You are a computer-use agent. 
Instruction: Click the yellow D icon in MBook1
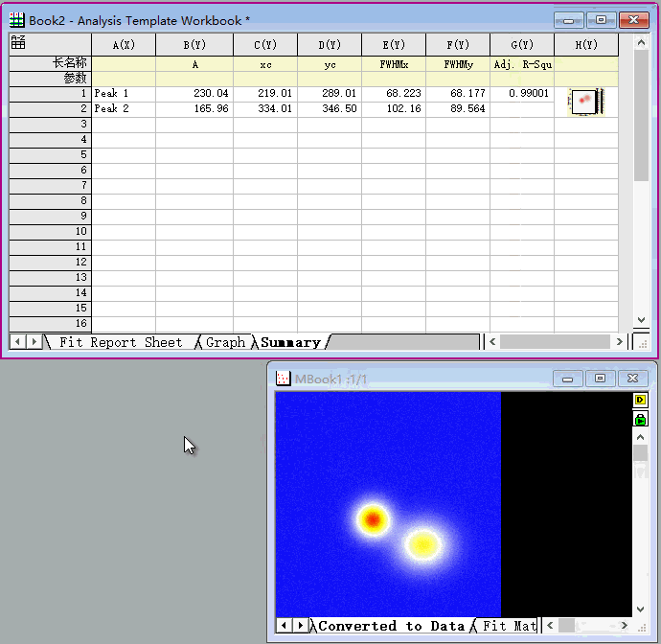(x=641, y=400)
